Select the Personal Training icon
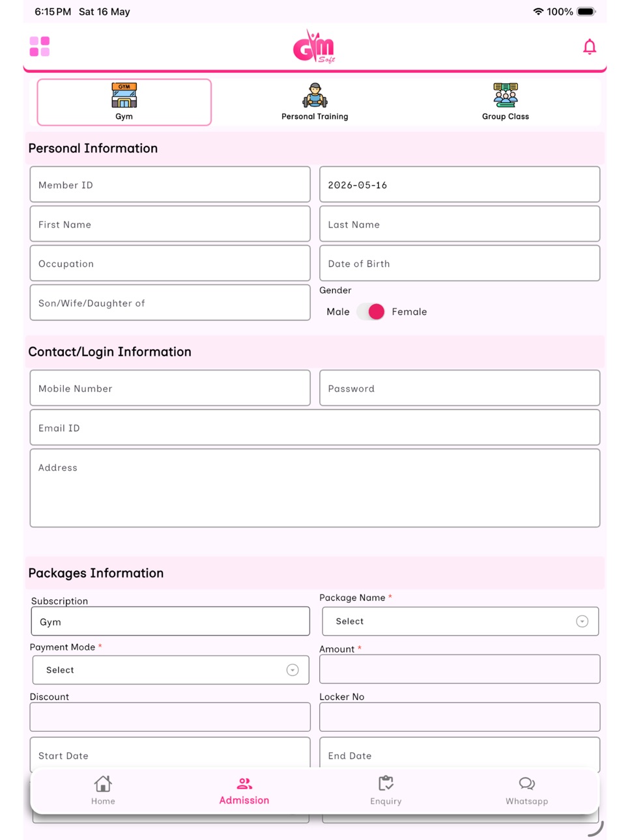The width and height of the screenshot is (630, 840). click(315, 95)
